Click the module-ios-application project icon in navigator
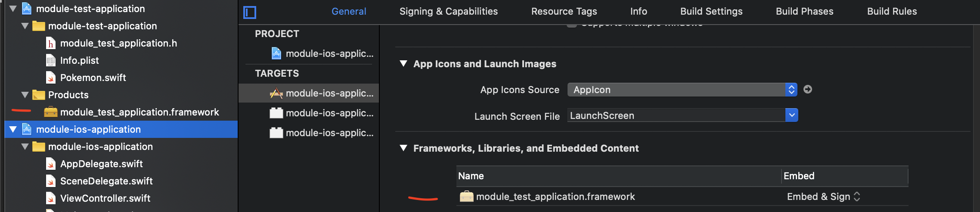 [27, 129]
